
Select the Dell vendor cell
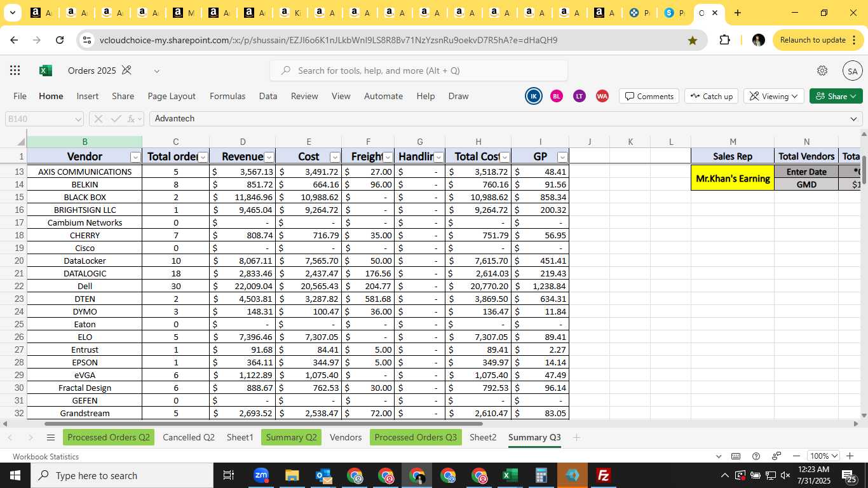point(85,286)
